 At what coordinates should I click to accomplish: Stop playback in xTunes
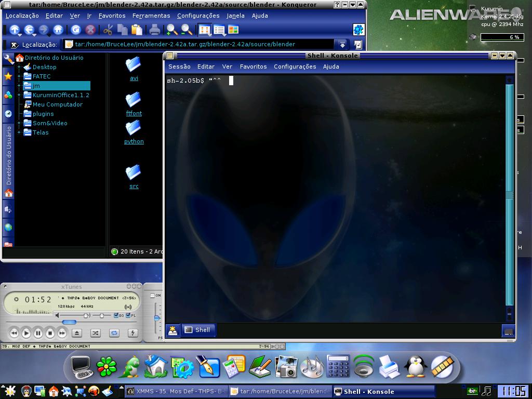click(50, 333)
